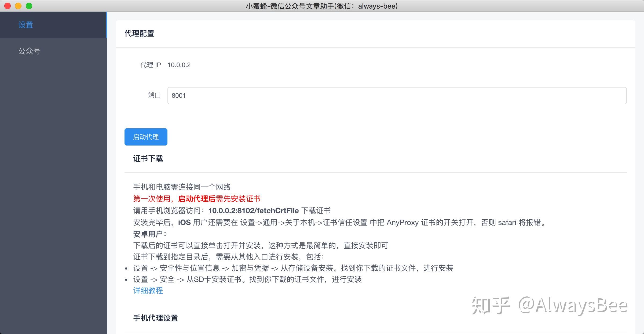Viewport: 644px width, 334px height.
Task: Click the window title bar text
Action: pos(321,6)
